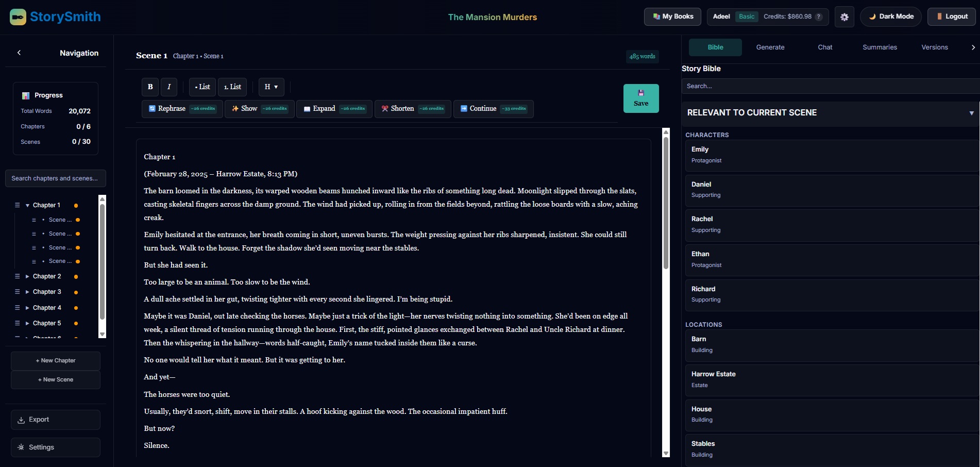Open the Versions tab
Screen dimensions: 980x467
coord(934,47)
